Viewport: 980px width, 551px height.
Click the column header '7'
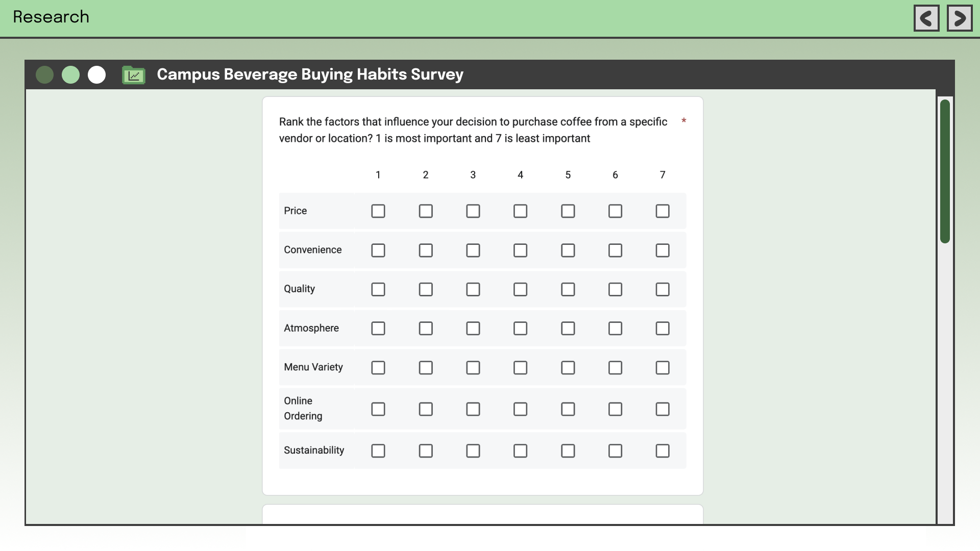click(x=663, y=175)
